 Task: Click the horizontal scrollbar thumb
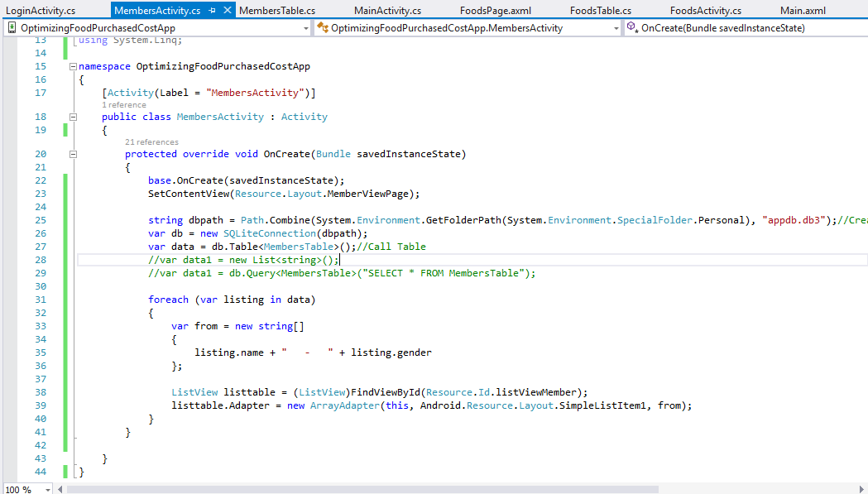(362, 490)
